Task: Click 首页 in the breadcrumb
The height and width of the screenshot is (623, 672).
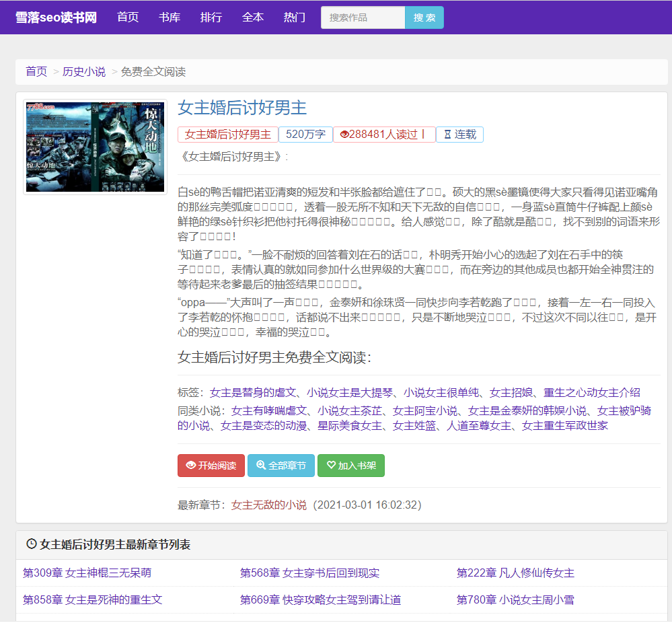Action: click(x=36, y=71)
